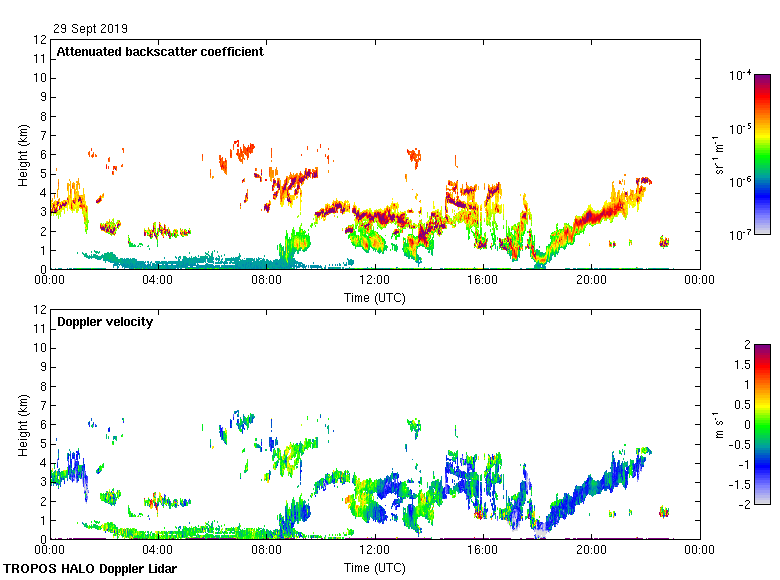Click the 08:00 time tick under the lower plot
The image size is (780, 580).
coord(267,551)
